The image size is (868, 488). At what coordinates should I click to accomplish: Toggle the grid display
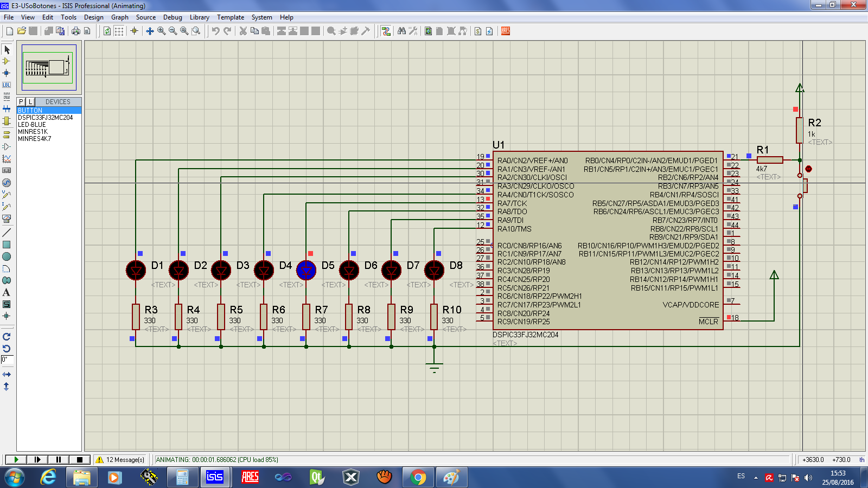click(119, 31)
